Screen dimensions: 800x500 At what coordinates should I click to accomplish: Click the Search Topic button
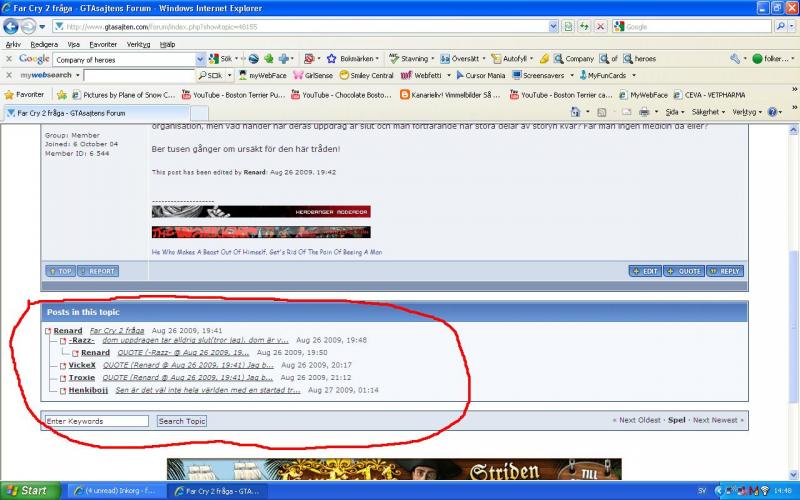(182, 421)
